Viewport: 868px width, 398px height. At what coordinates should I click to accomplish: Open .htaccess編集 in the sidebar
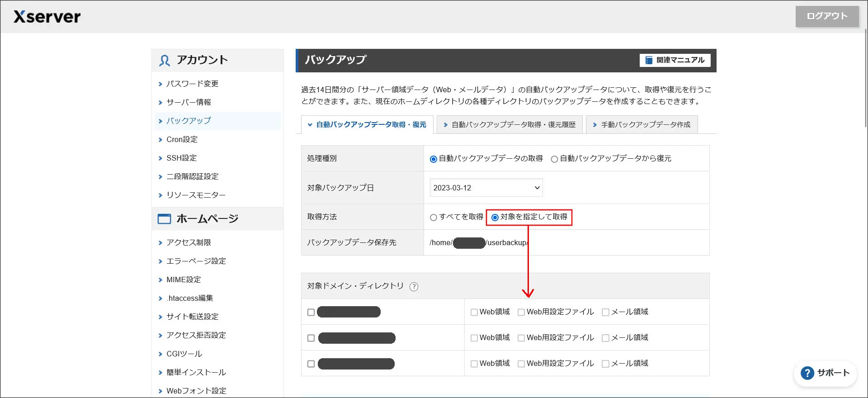[x=189, y=298]
